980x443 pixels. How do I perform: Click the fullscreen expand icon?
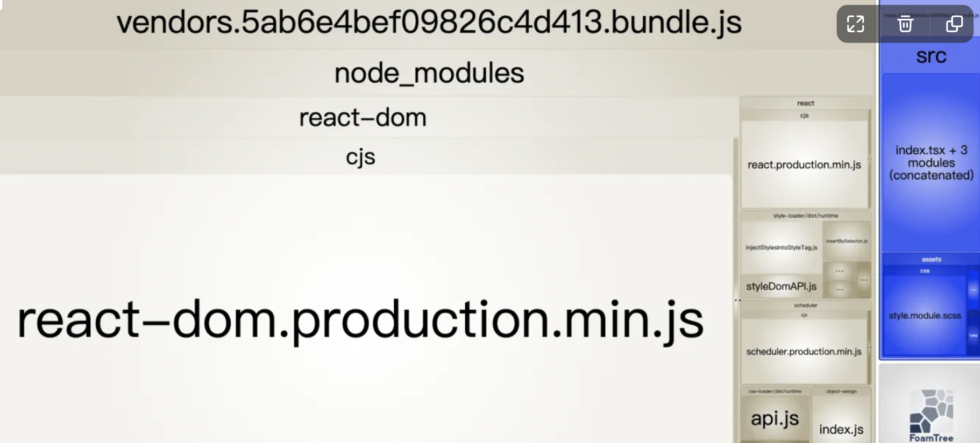[855, 24]
